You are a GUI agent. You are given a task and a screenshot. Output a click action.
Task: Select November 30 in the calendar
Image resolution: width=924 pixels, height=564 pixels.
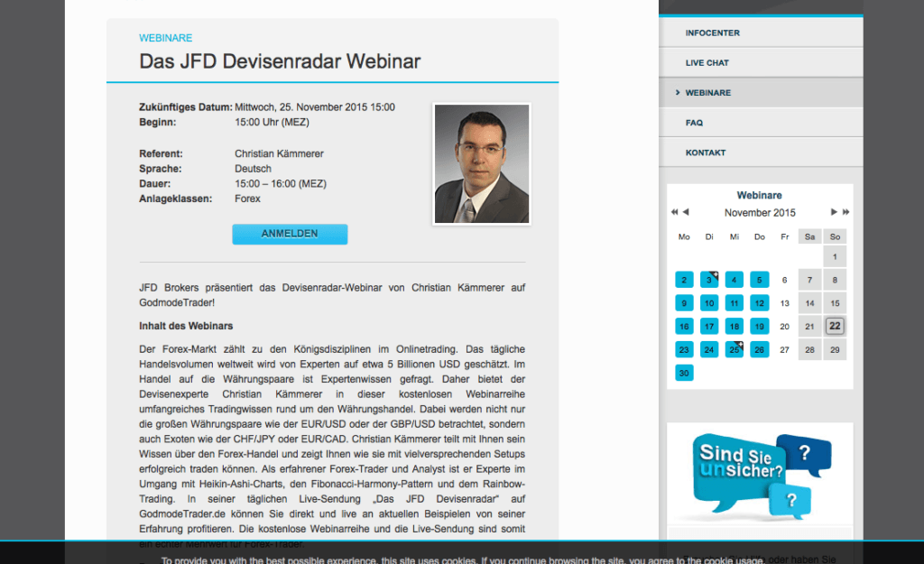pyautogui.click(x=684, y=373)
